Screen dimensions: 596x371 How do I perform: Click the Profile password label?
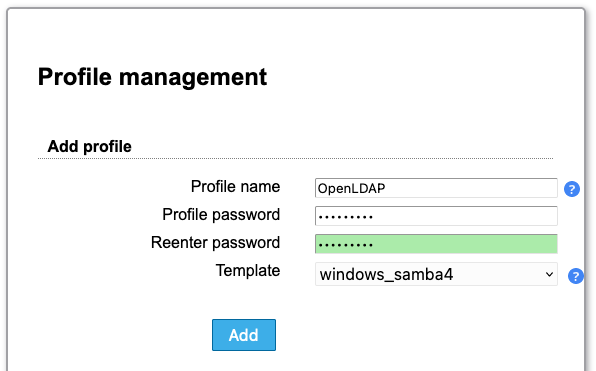tap(221, 215)
